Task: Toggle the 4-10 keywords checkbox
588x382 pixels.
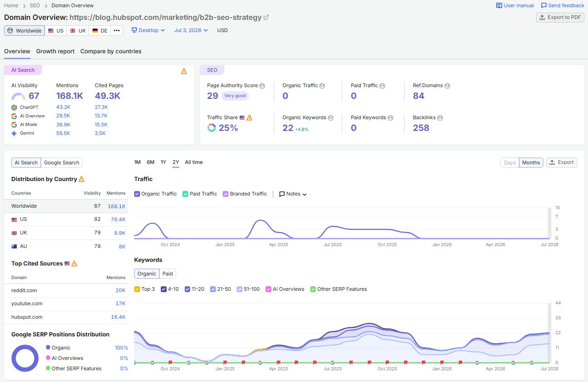Action: click(x=163, y=289)
